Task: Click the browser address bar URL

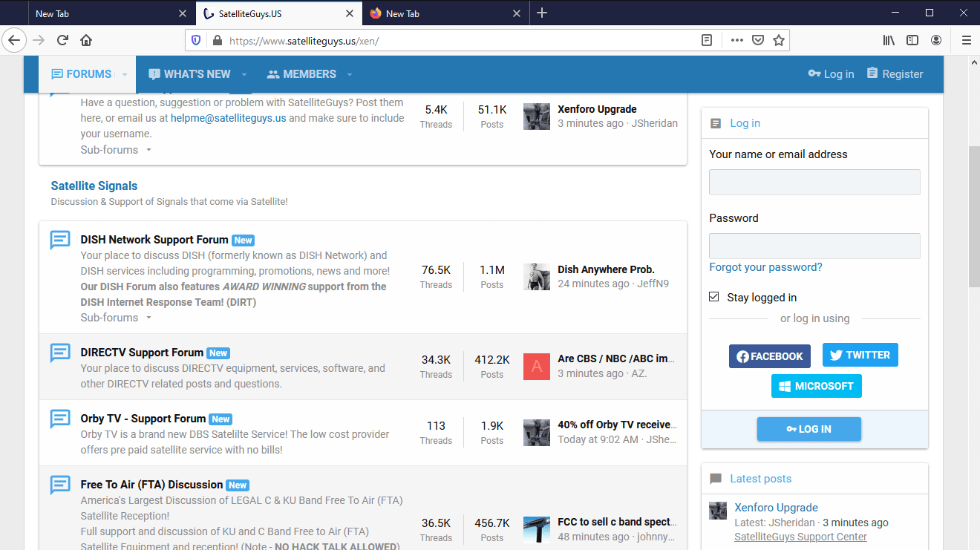Action: tap(304, 41)
